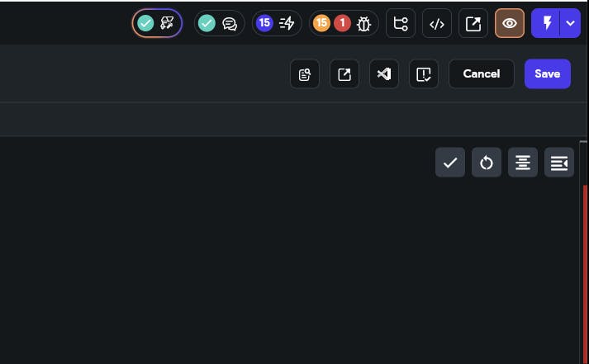Viewport: 589px width, 364px height.
Task: Open the actions pill showing 15
Action: point(277,23)
